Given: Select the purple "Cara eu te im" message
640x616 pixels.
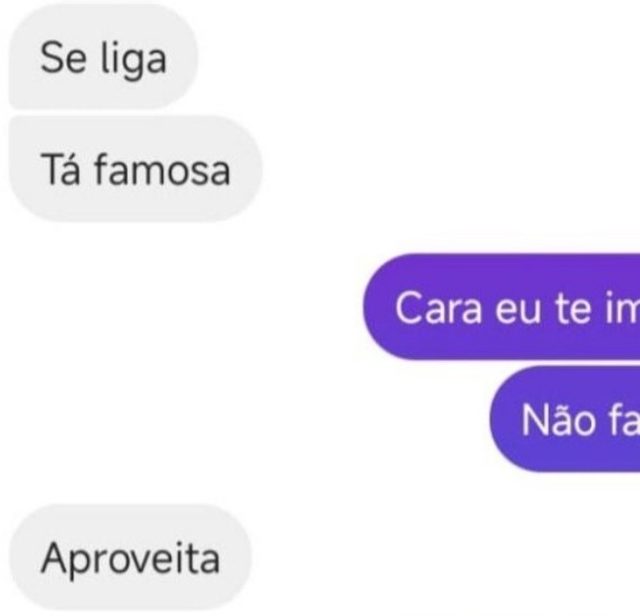Looking at the screenshot, I should tap(502, 307).
